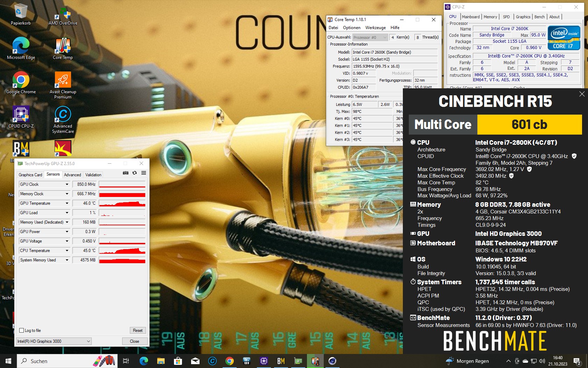Screen dimensions: 588x368
Task: Click the Windows Start button
Action: point(8,361)
